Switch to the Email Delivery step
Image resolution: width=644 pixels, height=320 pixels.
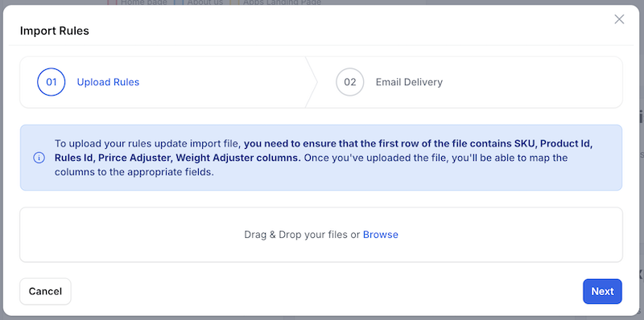[x=409, y=82]
